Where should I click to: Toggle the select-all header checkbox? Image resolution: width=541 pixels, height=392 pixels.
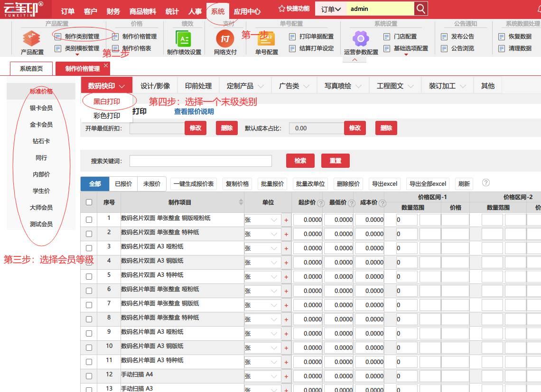(x=89, y=202)
